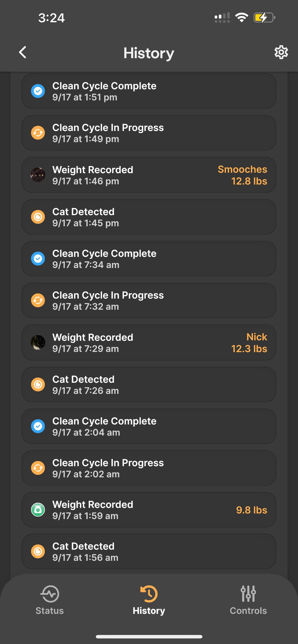Tap the green scale icon at 1:59 am
Image resolution: width=298 pixels, height=644 pixels.
(38, 510)
